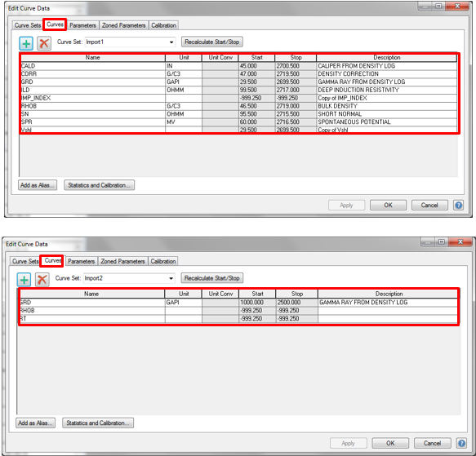476x456 pixels.
Task: Switch to Parameters tab in upper dialog
Action: click(x=82, y=25)
